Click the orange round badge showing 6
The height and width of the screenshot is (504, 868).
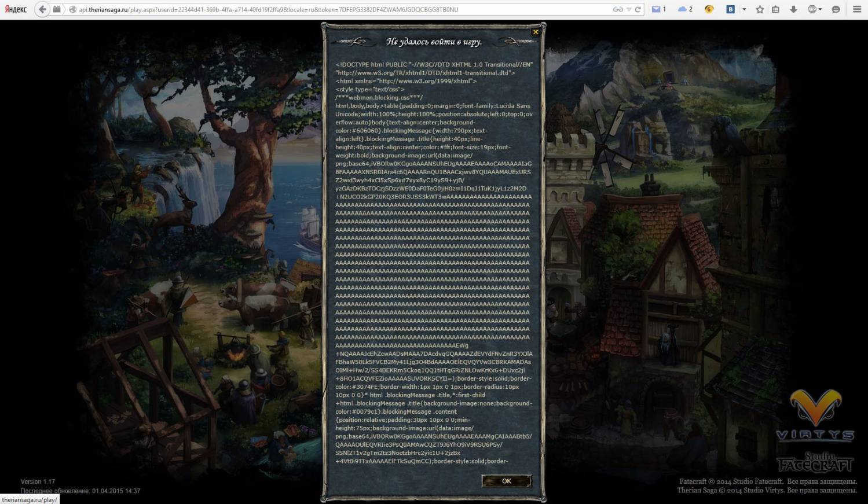[709, 9]
